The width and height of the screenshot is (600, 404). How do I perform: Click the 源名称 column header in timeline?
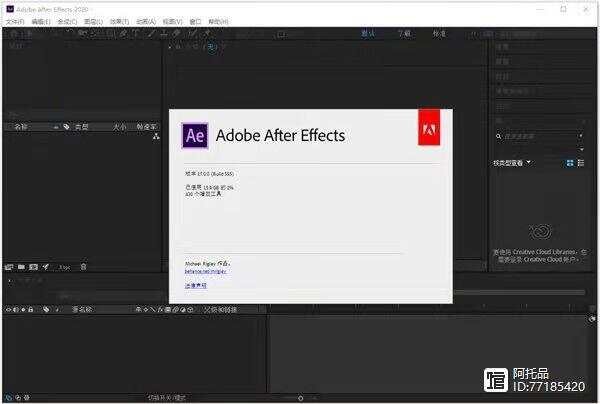82,310
